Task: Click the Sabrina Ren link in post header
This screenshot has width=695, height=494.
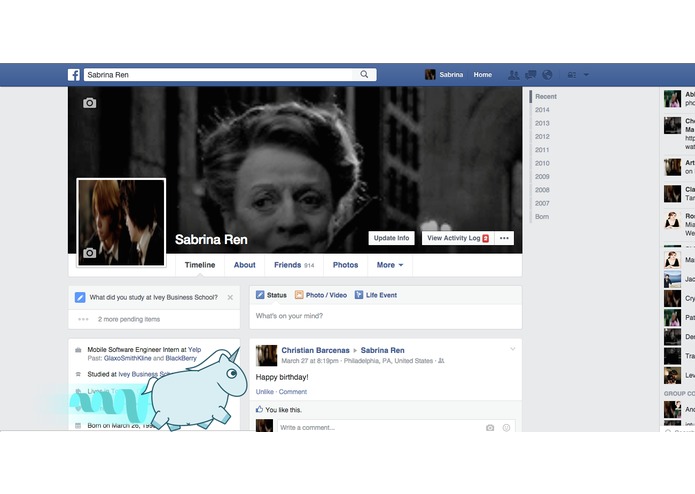Action: 383,350
